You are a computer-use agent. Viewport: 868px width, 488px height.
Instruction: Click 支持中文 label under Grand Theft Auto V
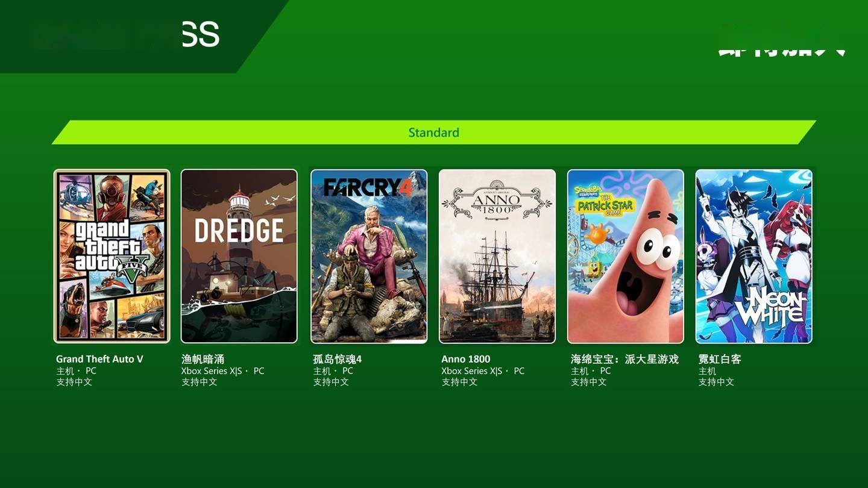coord(74,382)
